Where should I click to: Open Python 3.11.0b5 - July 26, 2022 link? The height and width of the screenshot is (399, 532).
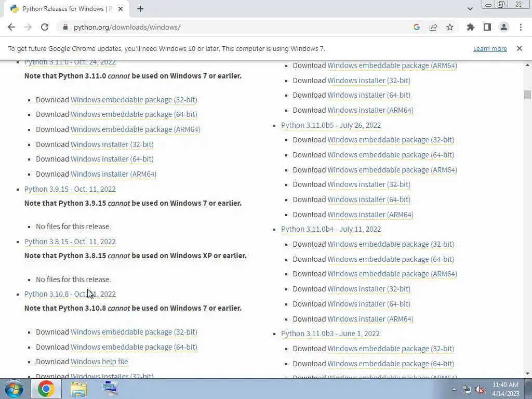331,125
